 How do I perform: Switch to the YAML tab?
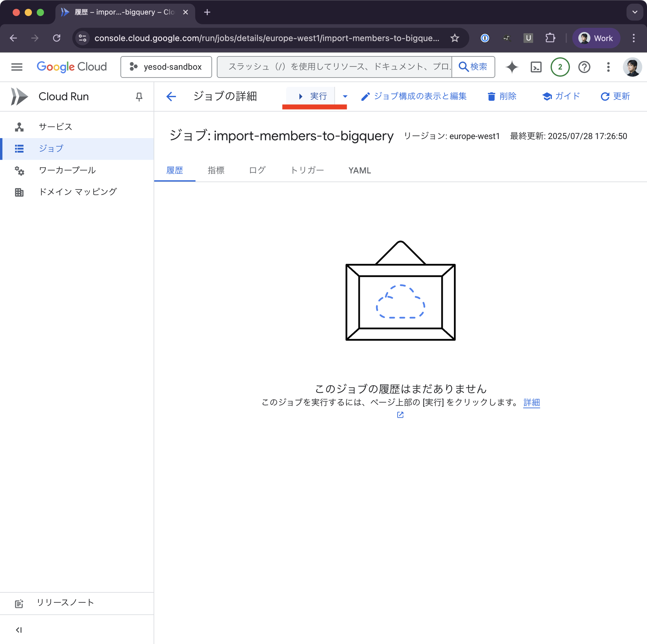(x=360, y=170)
